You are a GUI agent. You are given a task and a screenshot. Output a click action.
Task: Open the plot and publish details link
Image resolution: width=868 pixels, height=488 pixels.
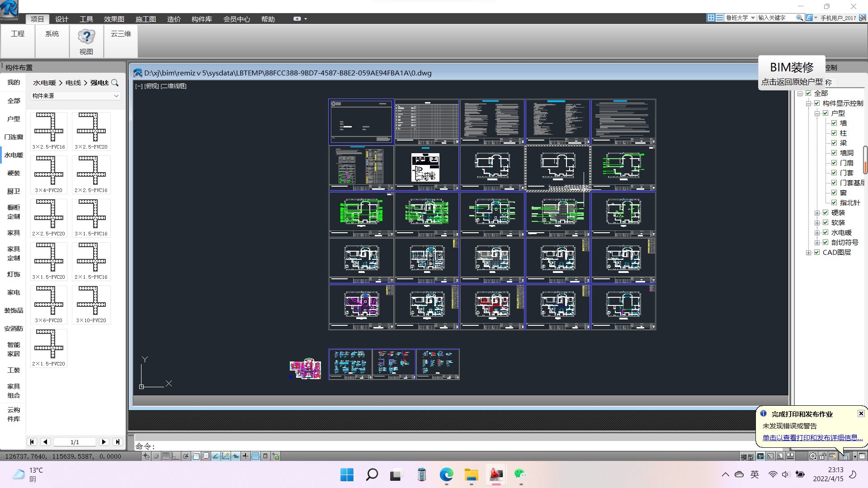point(812,437)
